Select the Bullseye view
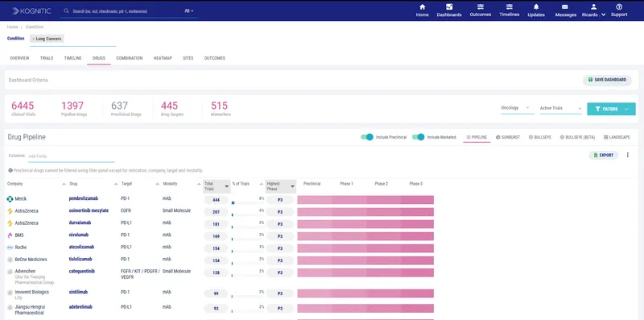This screenshot has width=644, height=320. coord(539,137)
